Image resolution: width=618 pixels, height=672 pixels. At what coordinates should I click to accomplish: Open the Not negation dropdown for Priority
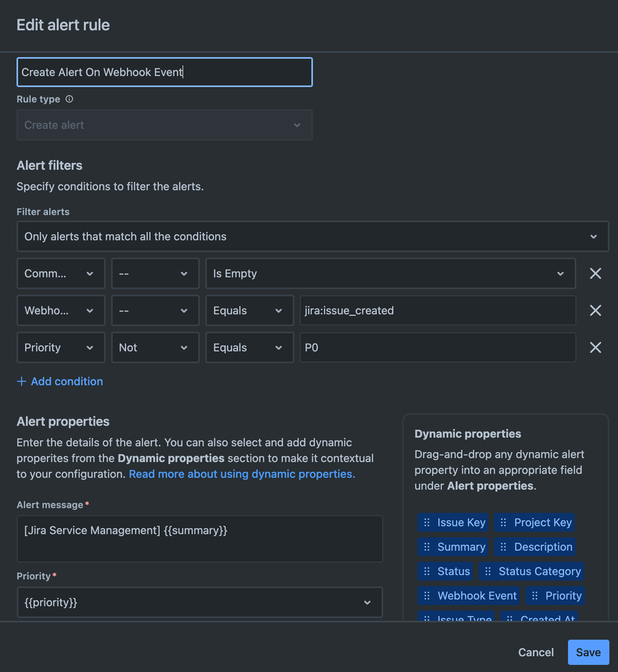(x=155, y=348)
